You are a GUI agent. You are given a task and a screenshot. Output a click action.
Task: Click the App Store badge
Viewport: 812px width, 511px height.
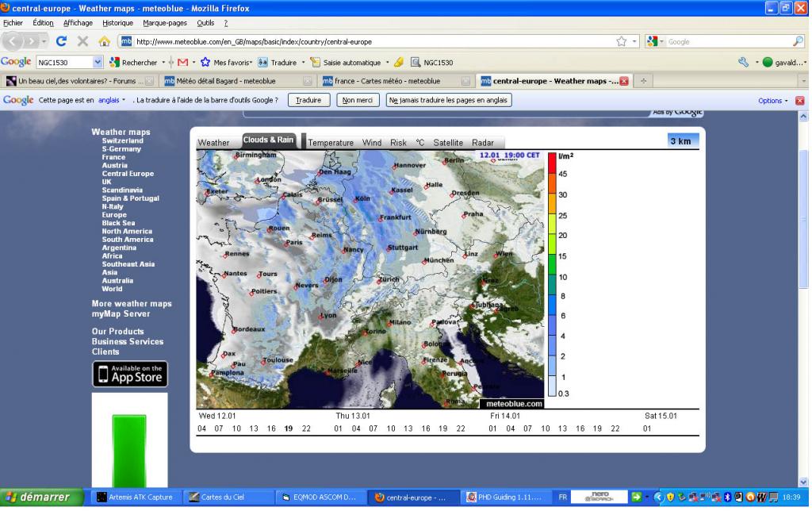point(130,374)
